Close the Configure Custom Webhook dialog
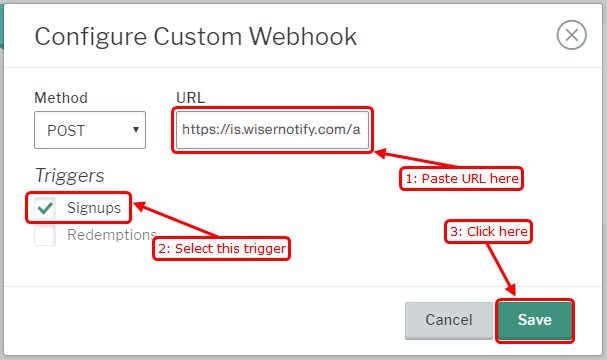The height and width of the screenshot is (360, 607). click(x=571, y=35)
